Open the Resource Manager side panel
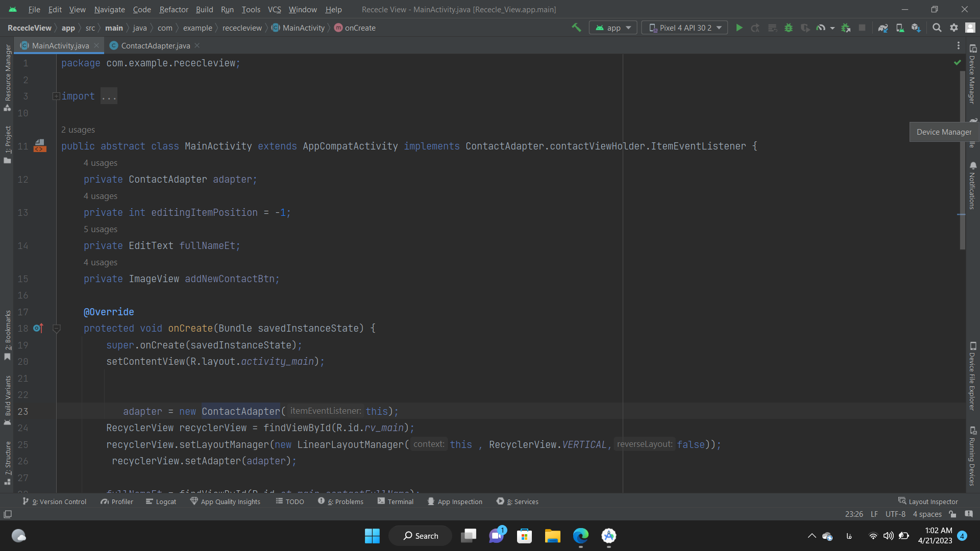The image size is (980, 551). click(x=7, y=78)
